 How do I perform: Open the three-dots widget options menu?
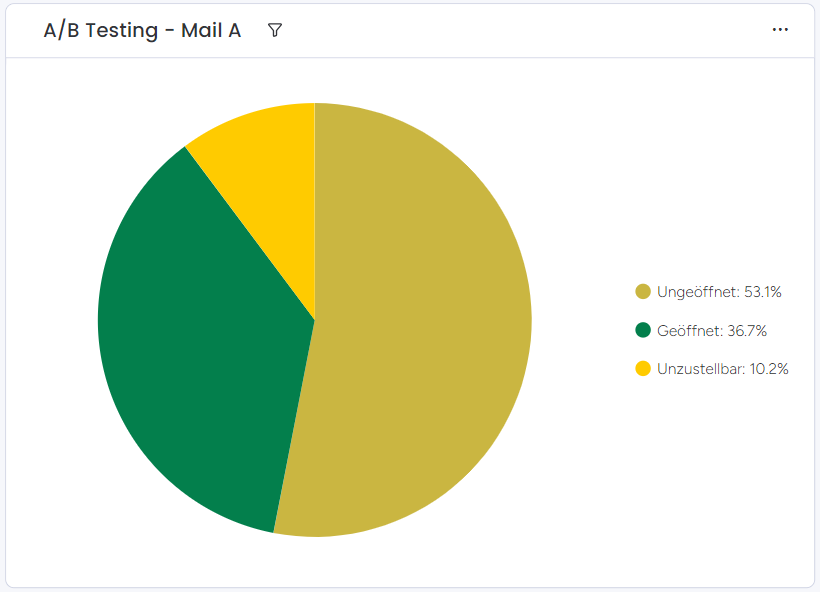780,30
